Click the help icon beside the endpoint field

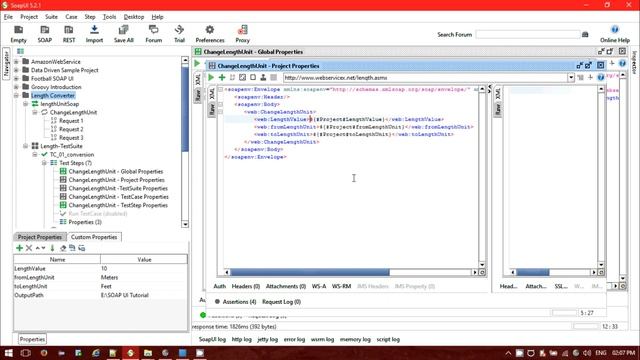[x=600, y=77]
